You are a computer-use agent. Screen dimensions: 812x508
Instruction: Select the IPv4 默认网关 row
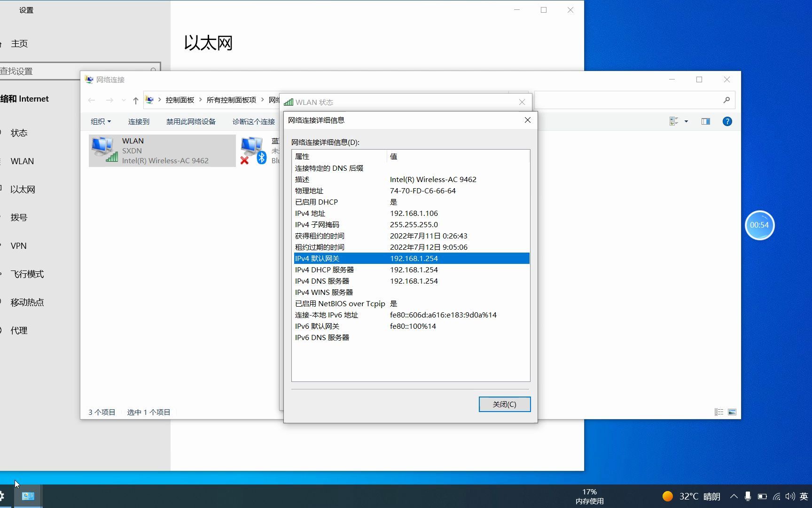[x=412, y=258]
